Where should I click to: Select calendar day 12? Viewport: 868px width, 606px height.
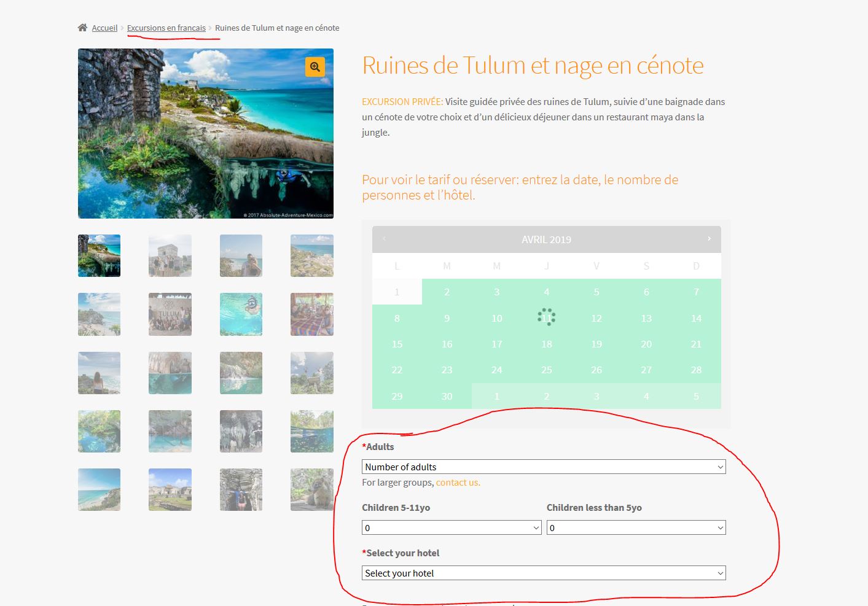596,318
